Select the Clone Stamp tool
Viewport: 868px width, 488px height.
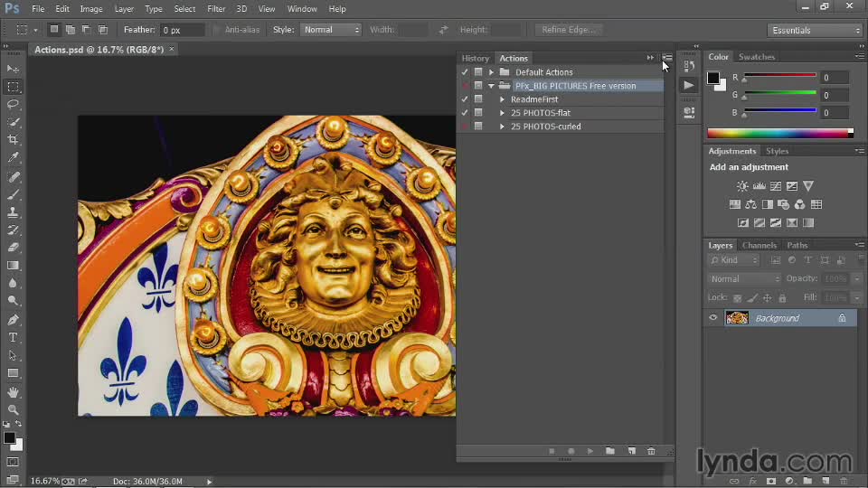(x=13, y=212)
